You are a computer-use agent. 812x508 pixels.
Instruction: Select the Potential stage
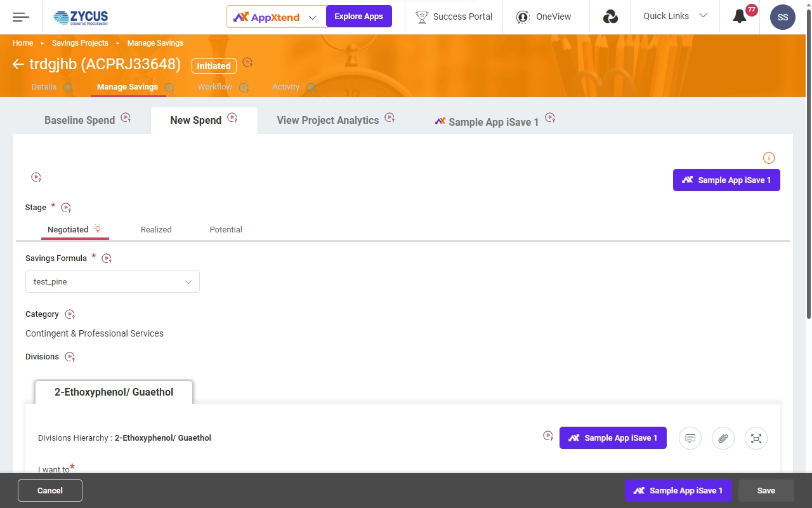tap(226, 230)
